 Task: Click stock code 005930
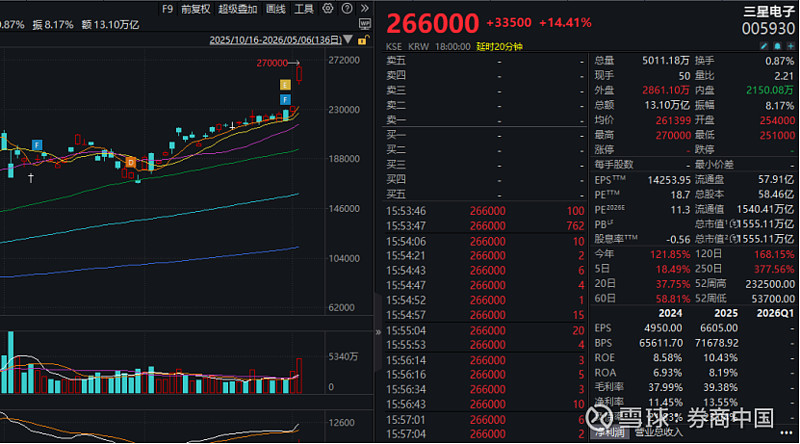click(768, 29)
